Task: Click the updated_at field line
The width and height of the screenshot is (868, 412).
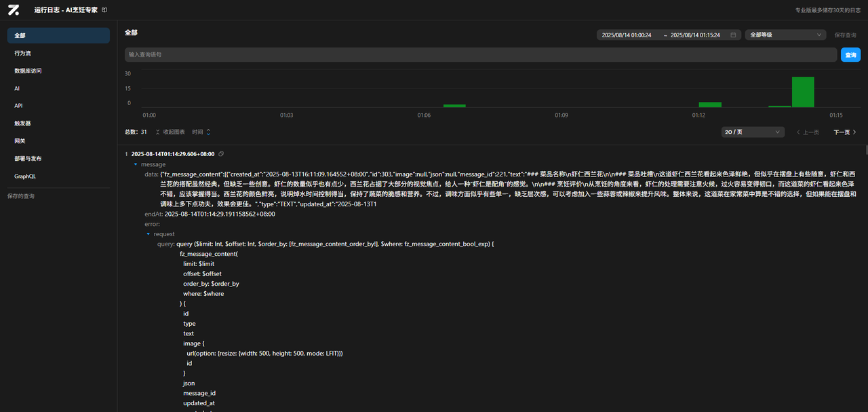Action: [x=199, y=403]
